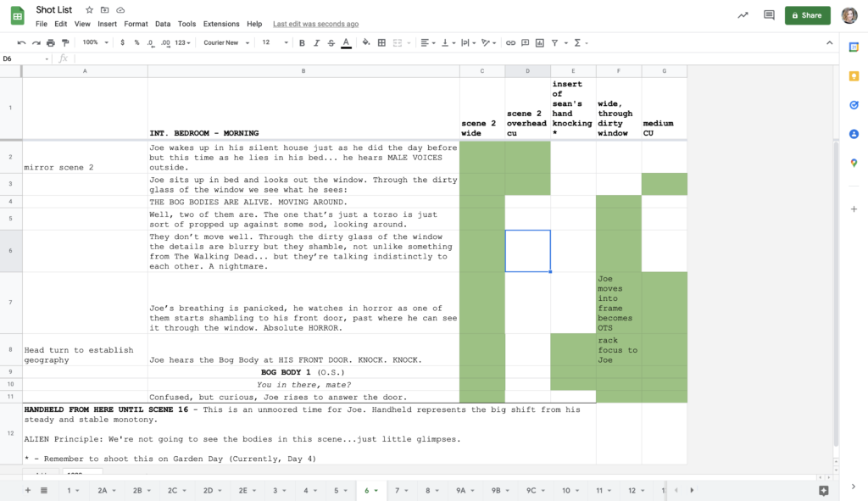
Task: Click the Undo arrow in the toolbar
Action: click(21, 42)
